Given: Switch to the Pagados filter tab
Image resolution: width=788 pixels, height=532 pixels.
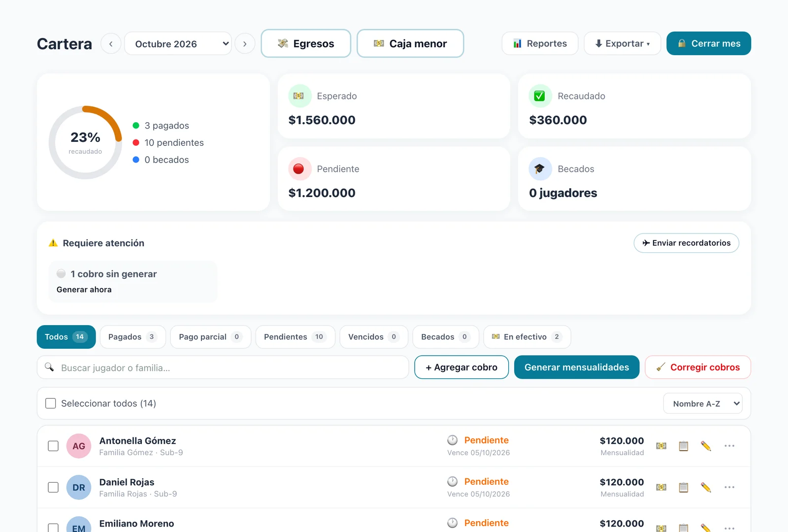Looking at the screenshot, I should tap(132, 337).
